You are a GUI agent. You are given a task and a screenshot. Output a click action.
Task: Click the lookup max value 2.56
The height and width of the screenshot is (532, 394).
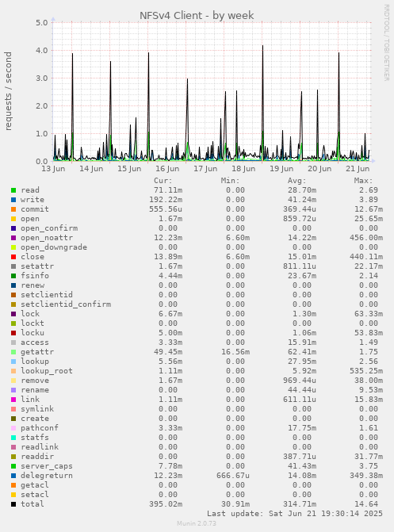coord(369,362)
